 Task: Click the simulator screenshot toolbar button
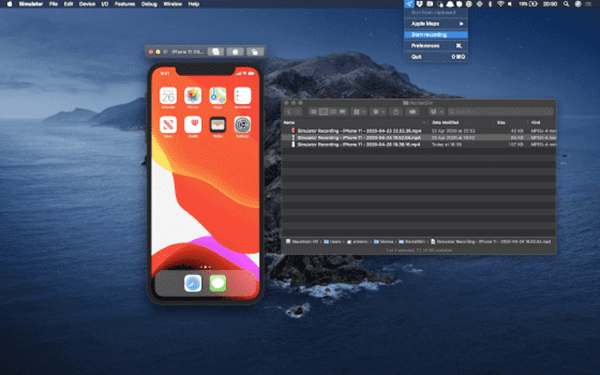point(235,52)
